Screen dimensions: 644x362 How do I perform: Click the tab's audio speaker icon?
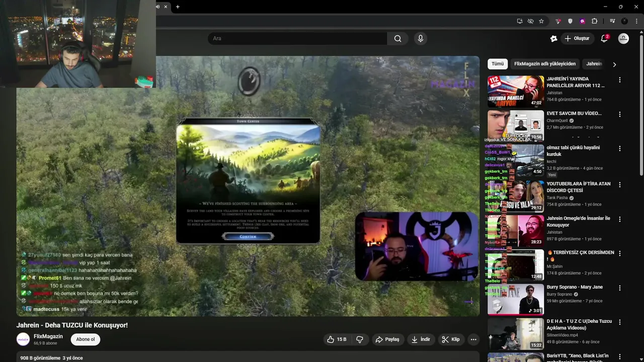158,7
